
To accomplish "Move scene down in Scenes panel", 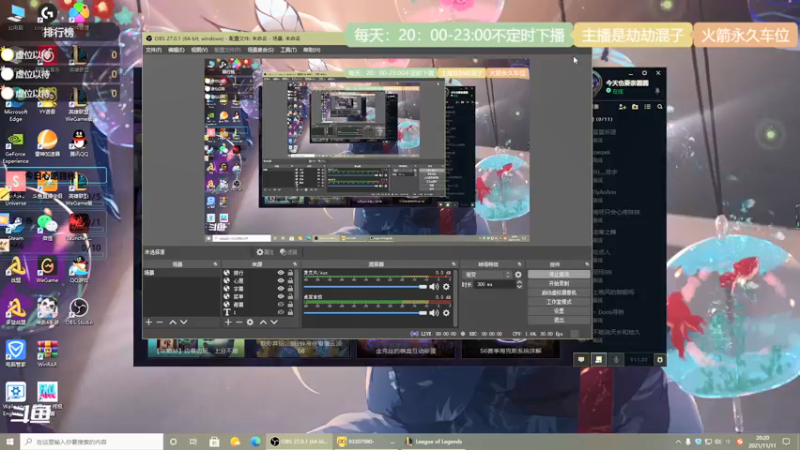I will (184, 322).
